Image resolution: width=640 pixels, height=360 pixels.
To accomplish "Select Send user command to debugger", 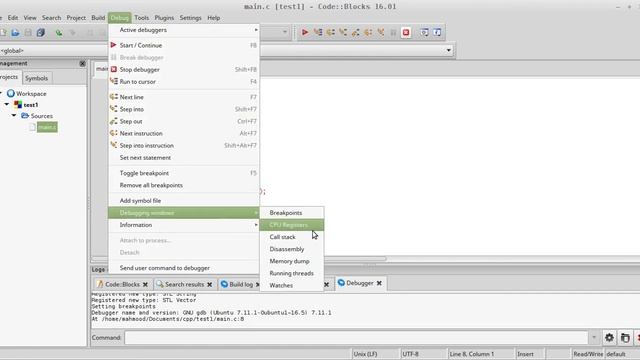I will pyautogui.click(x=184, y=268).
